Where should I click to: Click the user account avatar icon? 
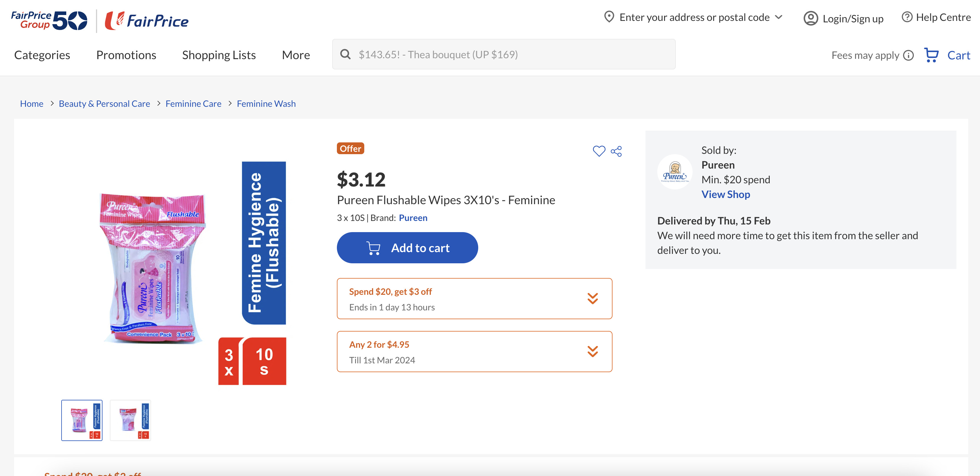[x=811, y=18]
